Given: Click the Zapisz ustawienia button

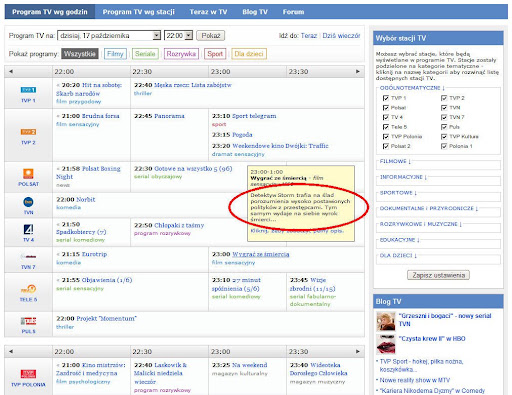Looking at the screenshot, I should 438,275.
